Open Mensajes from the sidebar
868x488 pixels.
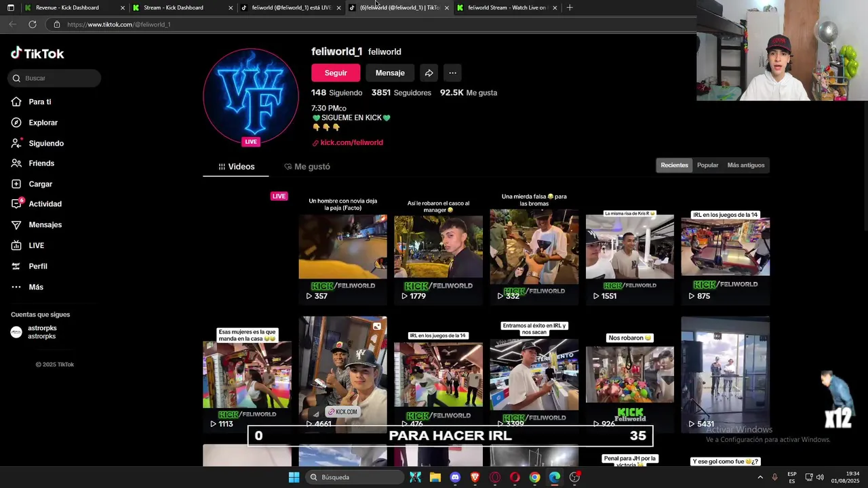pyautogui.click(x=36, y=224)
